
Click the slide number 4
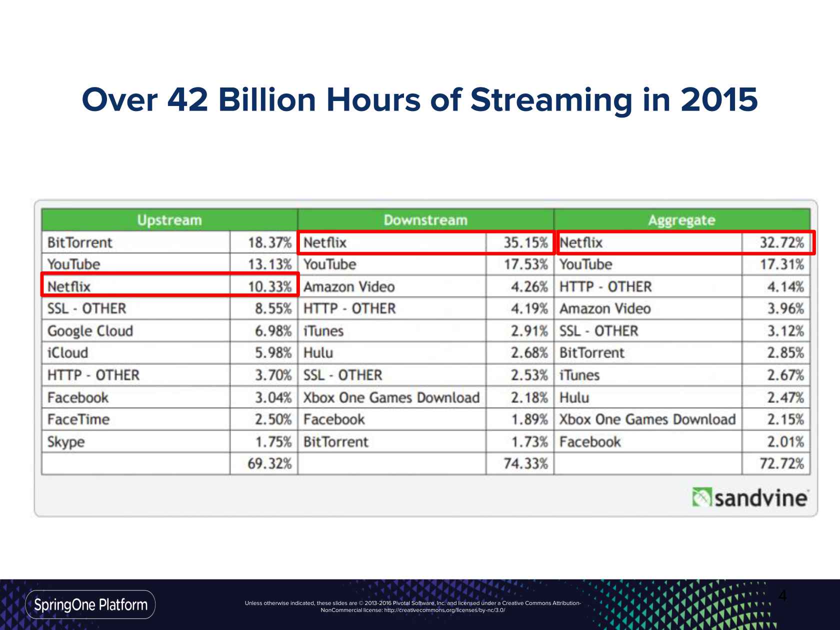(x=782, y=595)
